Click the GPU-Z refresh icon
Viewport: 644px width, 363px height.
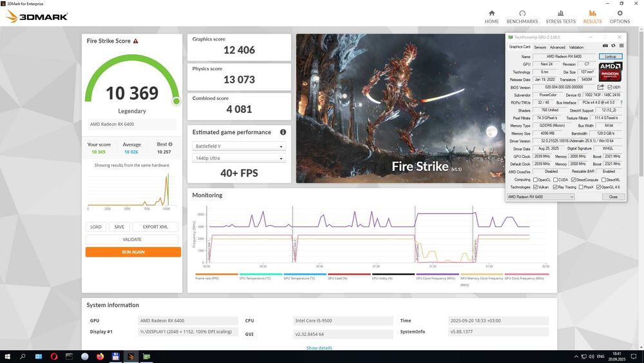613,46
